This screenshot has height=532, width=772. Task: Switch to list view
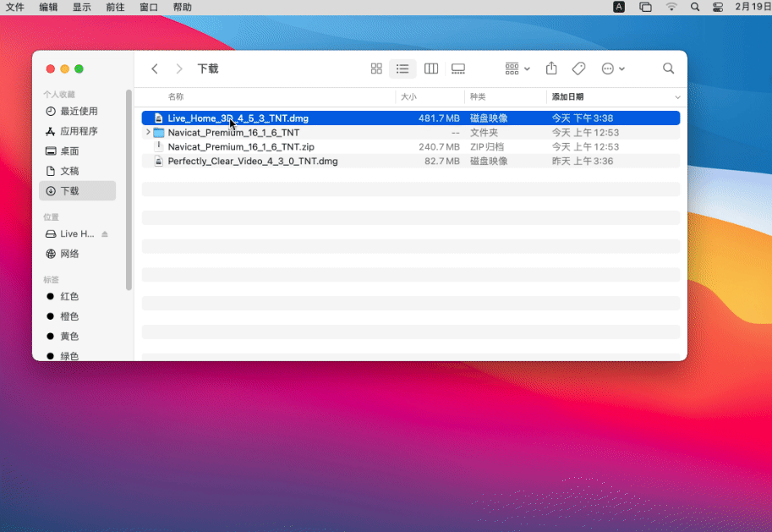(x=402, y=69)
